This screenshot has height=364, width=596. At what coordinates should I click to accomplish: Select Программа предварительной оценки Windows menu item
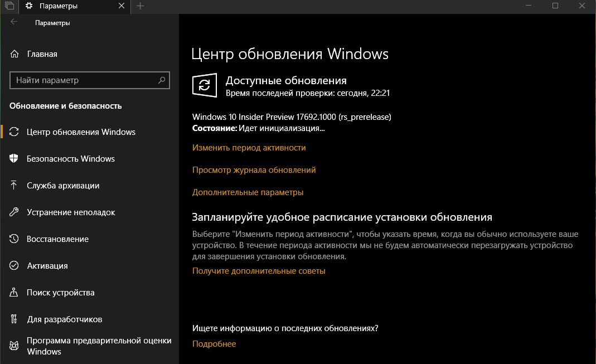pyautogui.click(x=99, y=346)
